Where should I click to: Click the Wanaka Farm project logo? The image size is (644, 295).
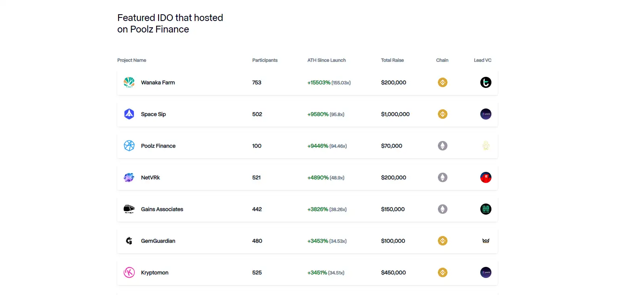[x=129, y=82]
